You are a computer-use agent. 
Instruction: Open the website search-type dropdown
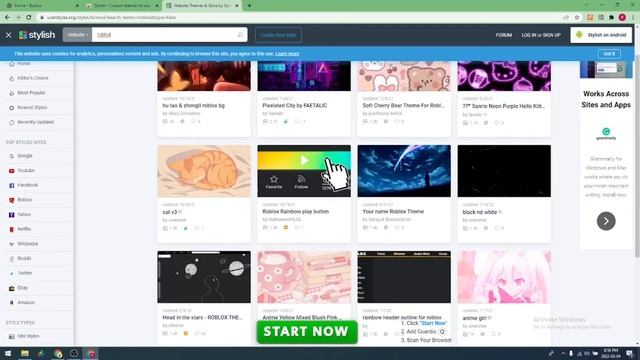(77, 35)
